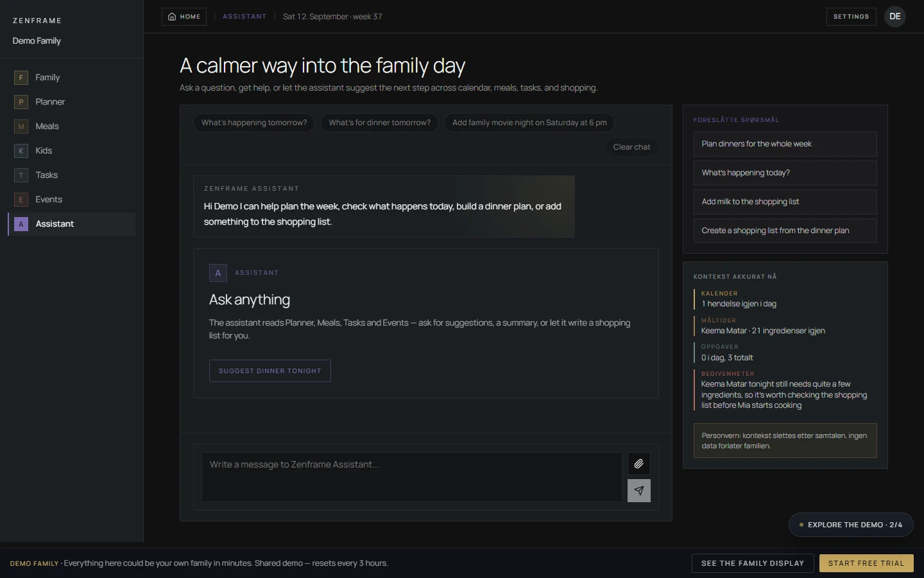Open Family via its F sidebar icon
The image size is (924, 578).
21,78
